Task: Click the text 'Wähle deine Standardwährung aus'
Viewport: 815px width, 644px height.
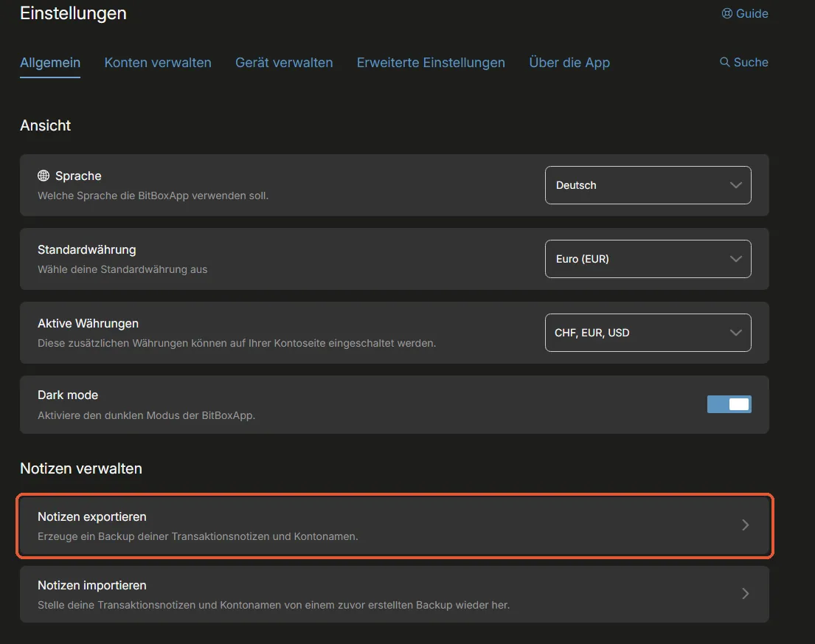Action: pyautogui.click(x=122, y=269)
